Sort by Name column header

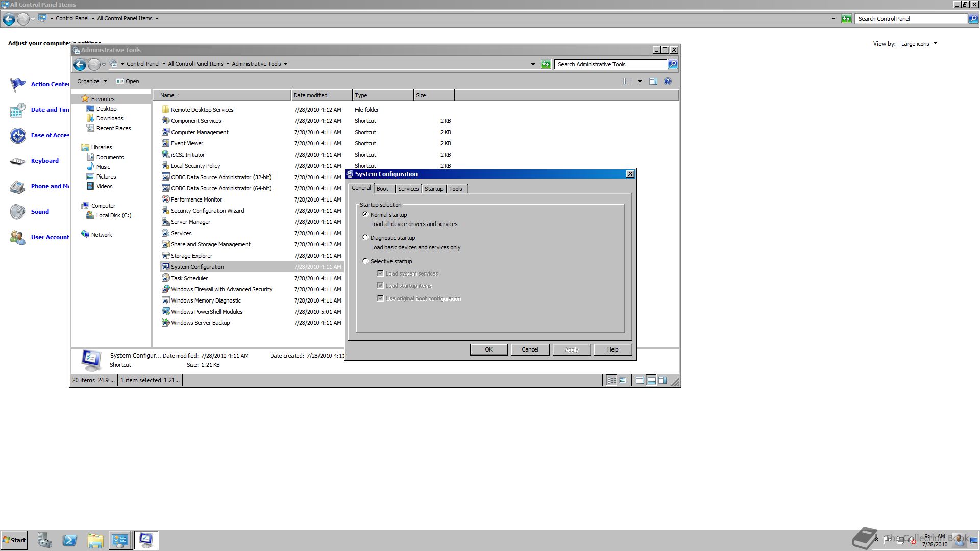click(222, 95)
